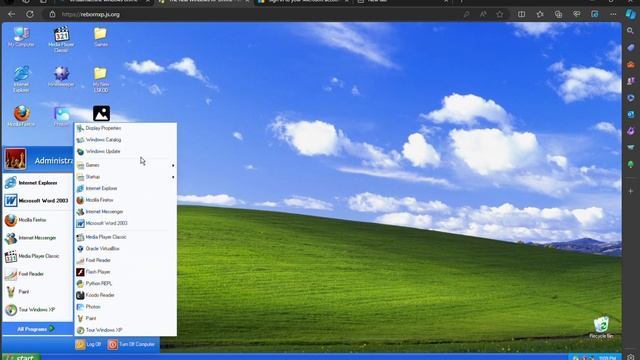Launch Mozilla Firefox from Start menu left pane
Image resolution: width=640 pixels, height=360 pixels.
[x=25, y=220]
